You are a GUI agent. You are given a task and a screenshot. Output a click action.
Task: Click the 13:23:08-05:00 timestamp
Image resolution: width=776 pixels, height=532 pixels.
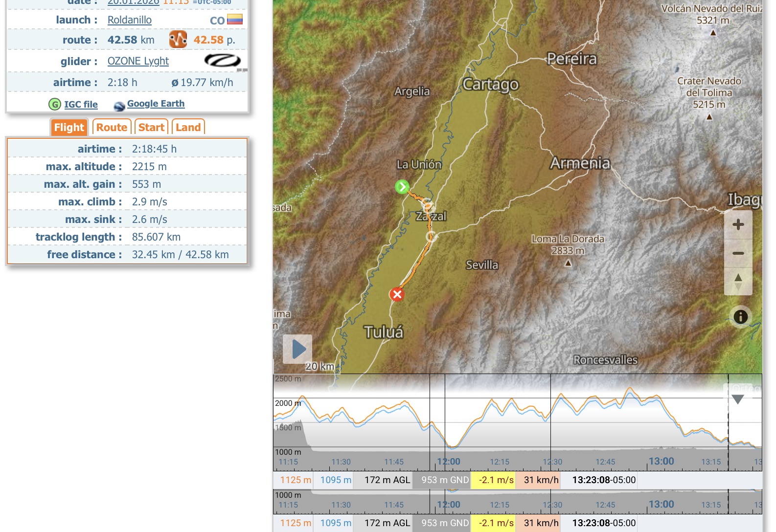604,480
